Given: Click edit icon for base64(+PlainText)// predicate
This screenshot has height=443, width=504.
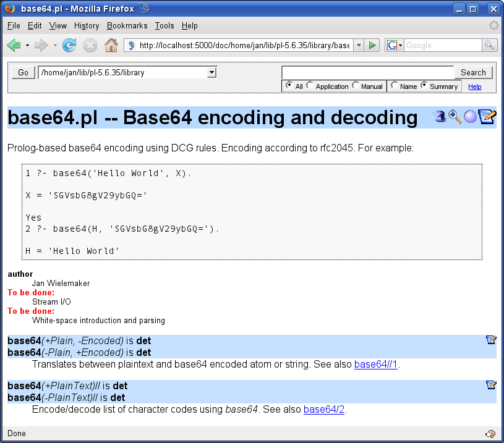Looking at the screenshot, I should (x=491, y=384).
